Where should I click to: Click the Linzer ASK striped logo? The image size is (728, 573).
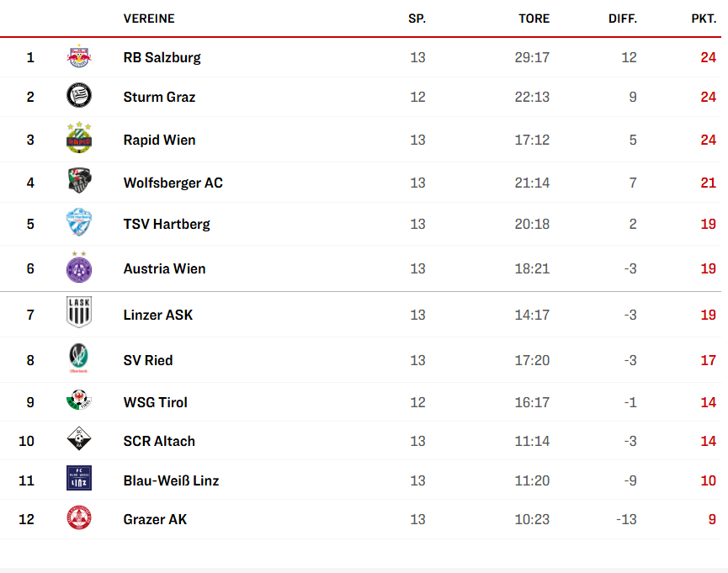point(79,313)
